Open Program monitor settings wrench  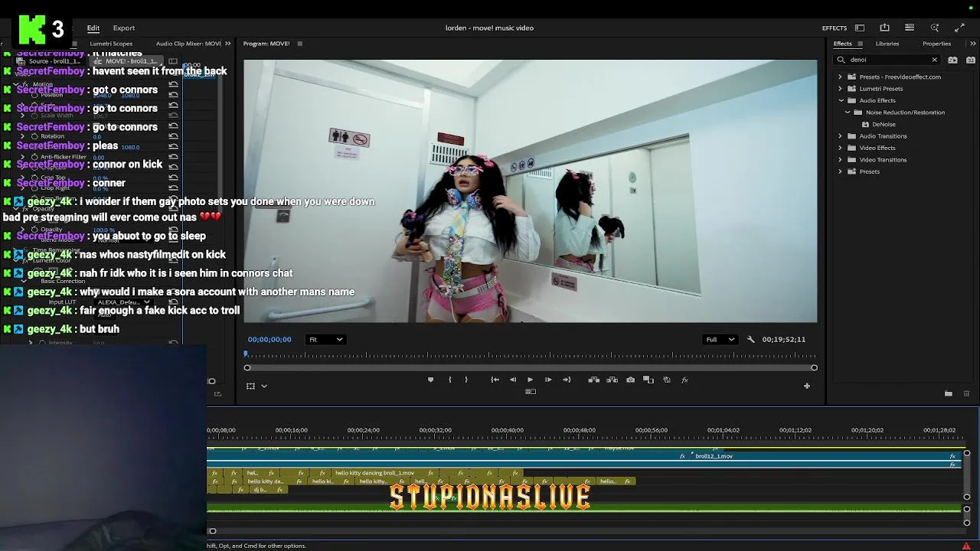[x=750, y=339]
